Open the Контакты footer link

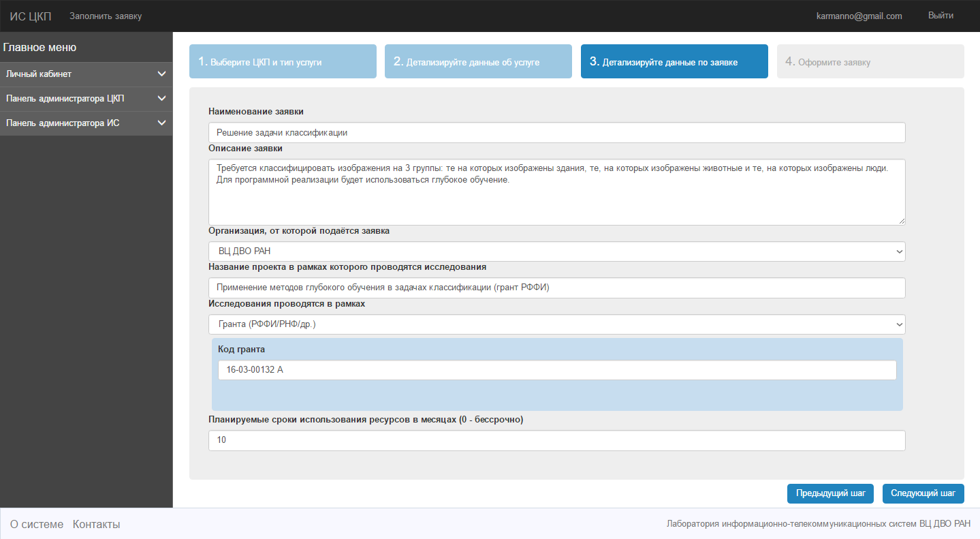(x=97, y=524)
